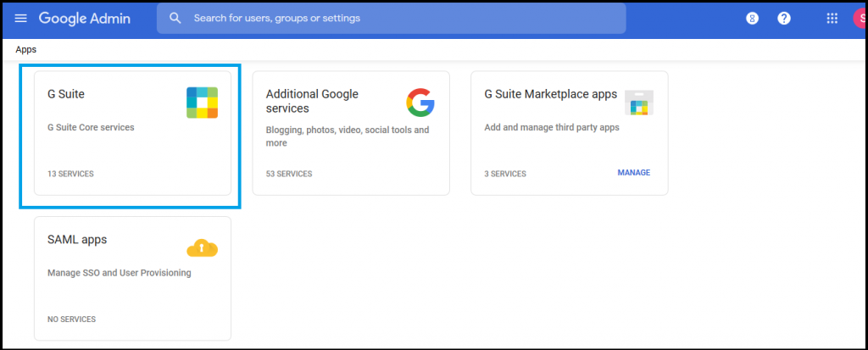Open Additional Google services card
This screenshot has width=868, height=350.
351,133
